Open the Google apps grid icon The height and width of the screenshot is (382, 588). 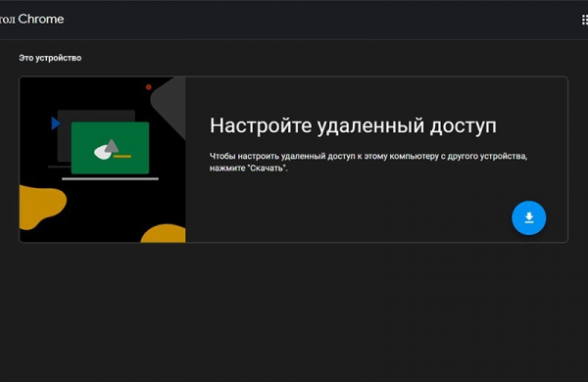tap(585, 20)
